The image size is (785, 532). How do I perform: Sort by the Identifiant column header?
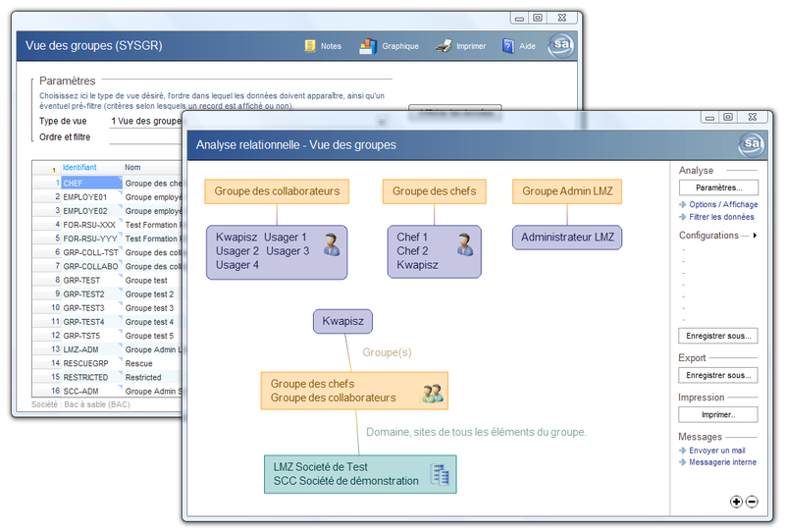80,168
